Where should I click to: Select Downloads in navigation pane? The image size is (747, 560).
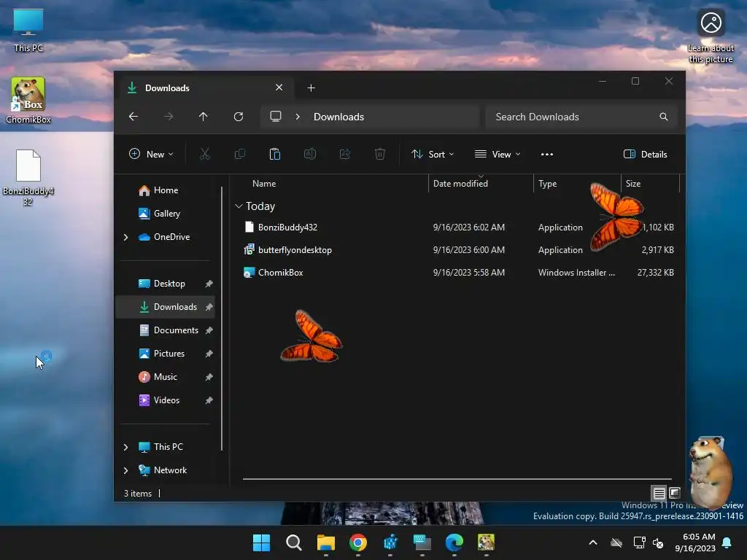point(166,307)
